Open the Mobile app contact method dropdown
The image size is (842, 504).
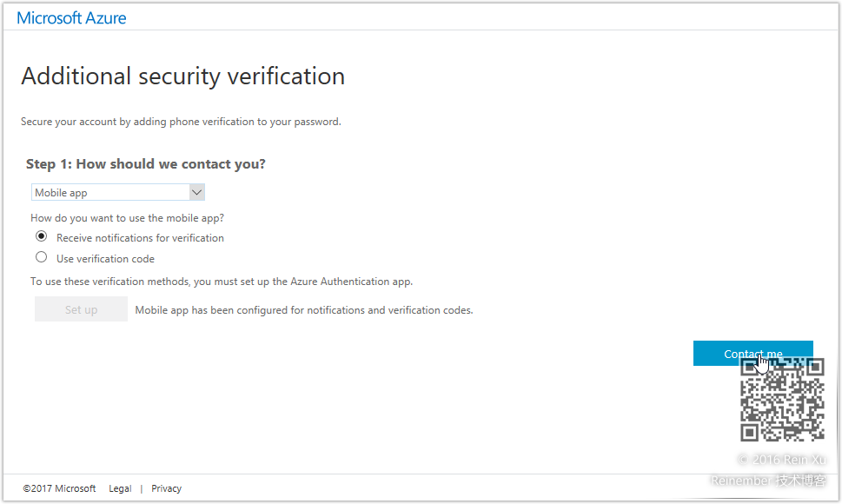tap(110, 193)
